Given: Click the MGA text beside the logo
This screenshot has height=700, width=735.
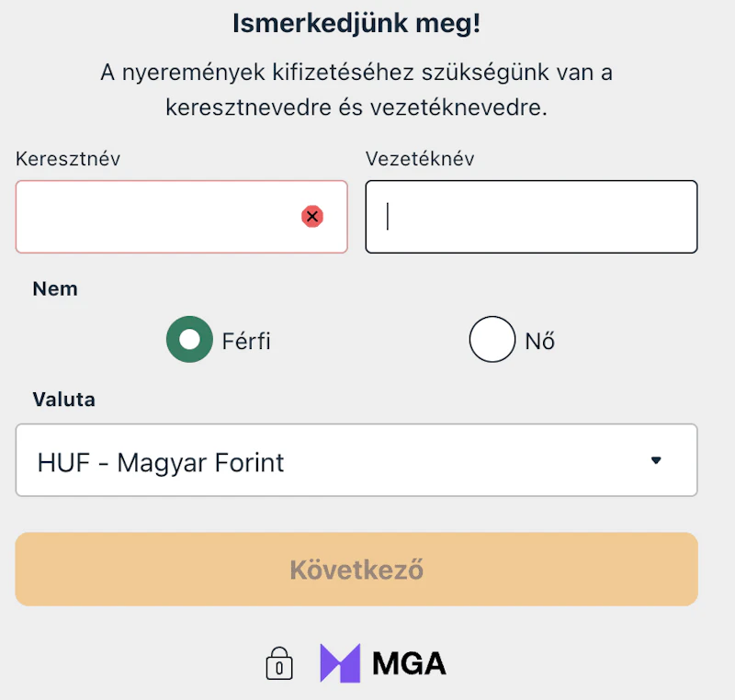Looking at the screenshot, I should 410,663.
